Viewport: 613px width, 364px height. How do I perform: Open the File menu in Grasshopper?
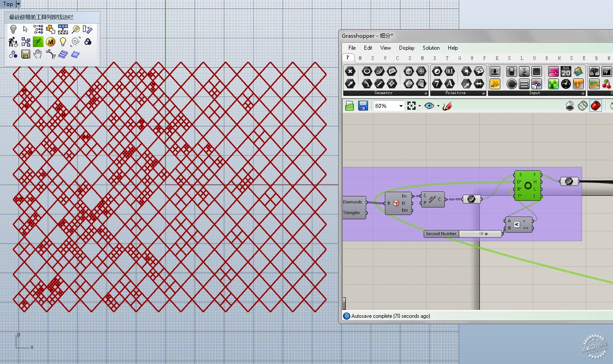[352, 48]
